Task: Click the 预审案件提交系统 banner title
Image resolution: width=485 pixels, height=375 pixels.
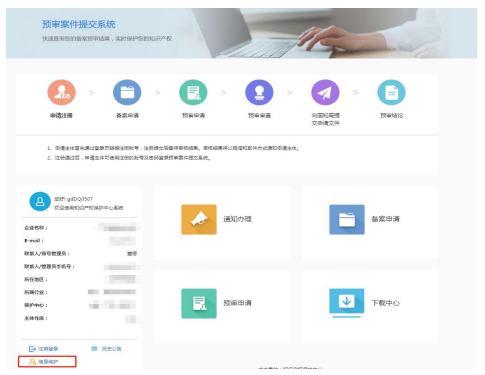Action: (79, 24)
